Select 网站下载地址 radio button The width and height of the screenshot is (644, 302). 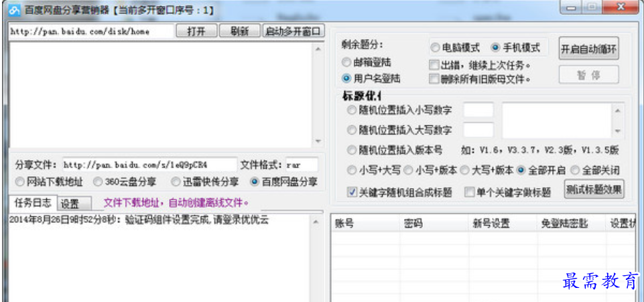point(49,181)
